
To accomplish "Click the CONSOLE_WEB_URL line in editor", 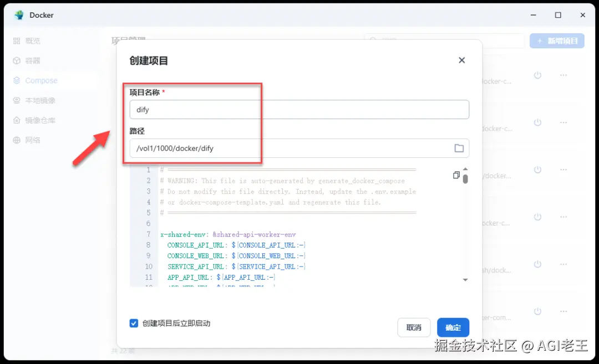I will coord(236,255).
